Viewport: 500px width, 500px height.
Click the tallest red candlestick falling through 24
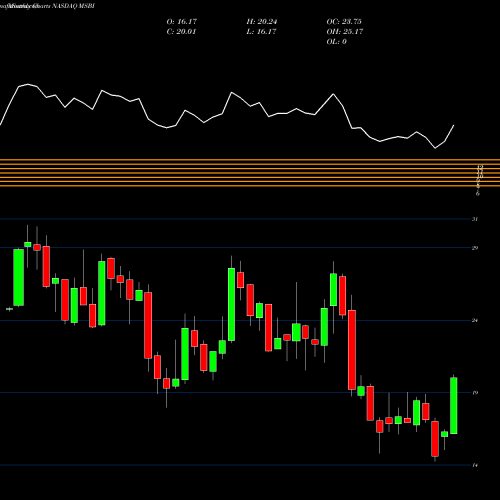[352, 350]
